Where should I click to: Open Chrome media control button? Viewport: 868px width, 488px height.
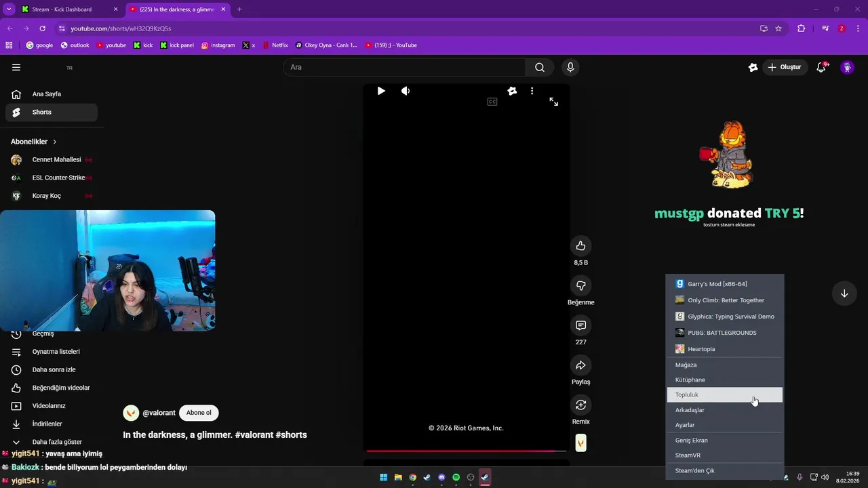pos(825,28)
